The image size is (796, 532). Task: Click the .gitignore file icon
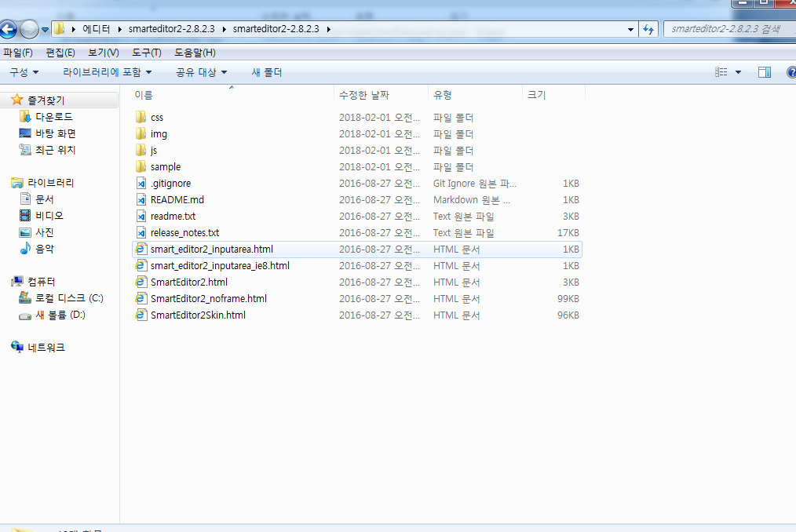[141, 184]
